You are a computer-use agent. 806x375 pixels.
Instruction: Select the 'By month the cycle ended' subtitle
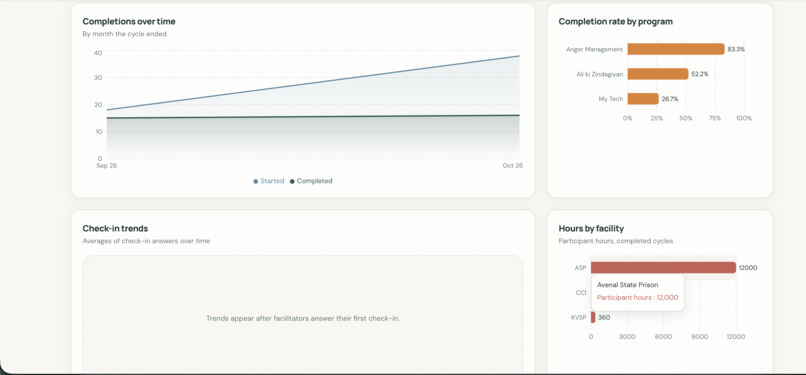coord(124,34)
